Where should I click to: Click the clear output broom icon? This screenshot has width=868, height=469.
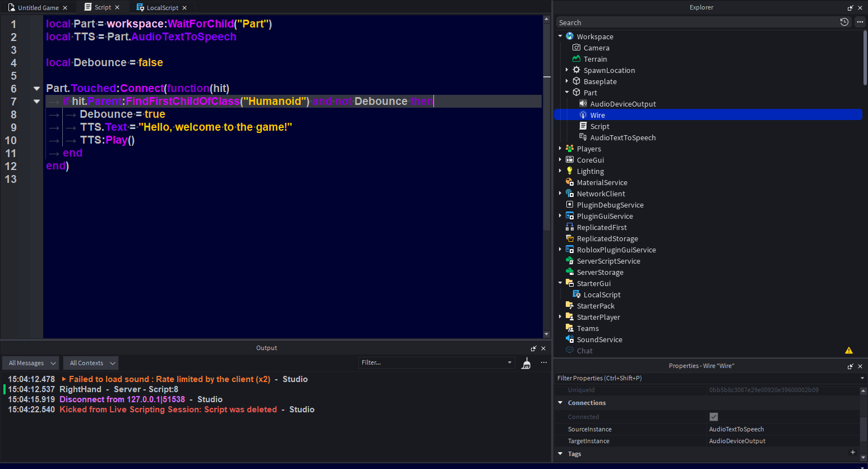[x=526, y=364]
